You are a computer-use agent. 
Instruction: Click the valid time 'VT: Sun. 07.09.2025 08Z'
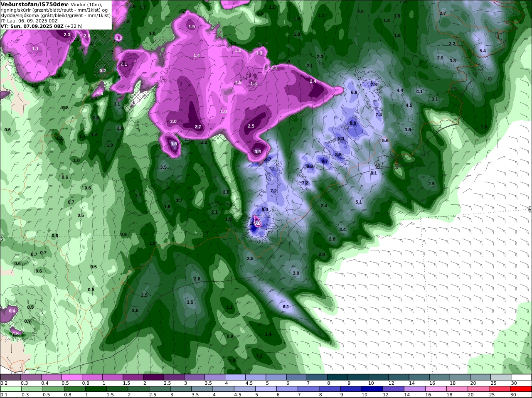point(32,26)
